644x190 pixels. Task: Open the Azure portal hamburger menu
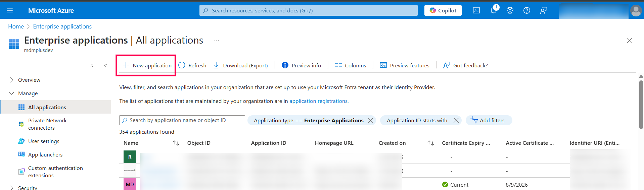coord(10,10)
